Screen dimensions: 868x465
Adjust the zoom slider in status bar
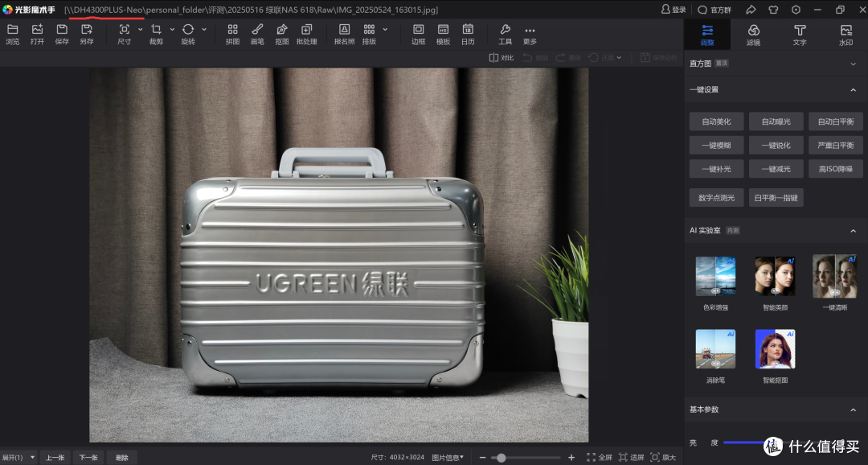pyautogui.click(x=501, y=458)
